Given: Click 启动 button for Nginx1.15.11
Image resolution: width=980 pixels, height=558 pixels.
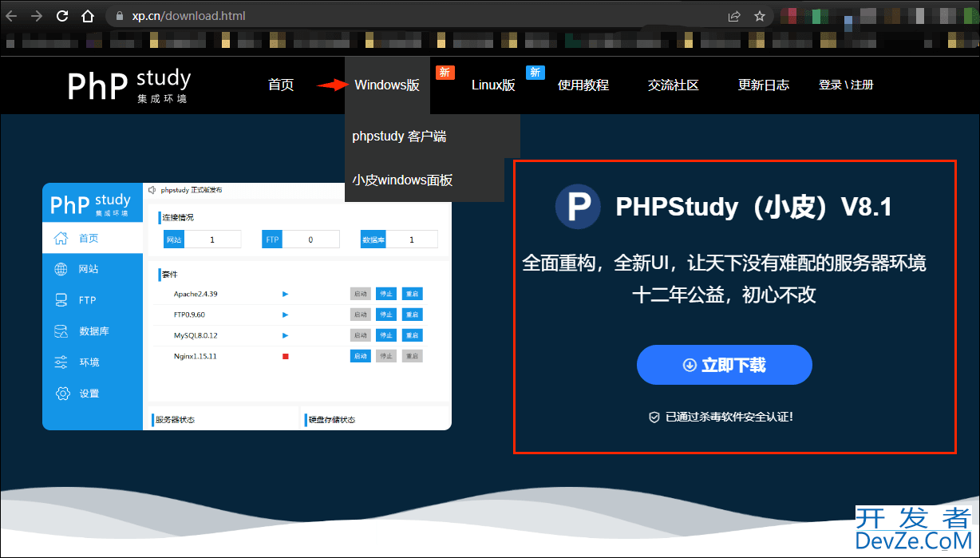Looking at the screenshot, I should (x=361, y=356).
